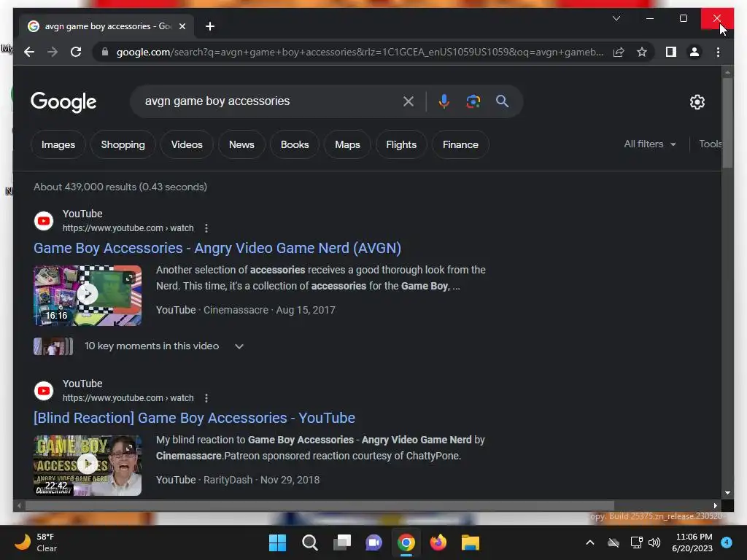The image size is (747, 560).
Task: Open the Windows Start menu
Action: [277, 542]
